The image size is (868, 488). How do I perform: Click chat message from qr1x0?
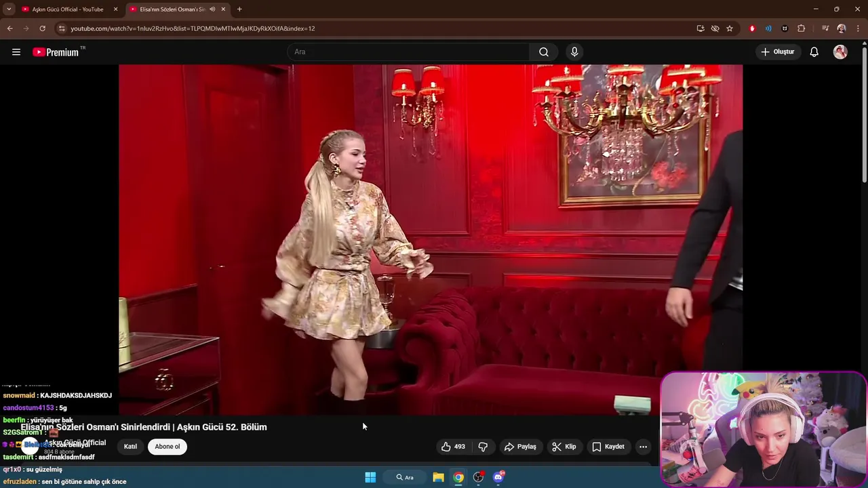point(33,470)
